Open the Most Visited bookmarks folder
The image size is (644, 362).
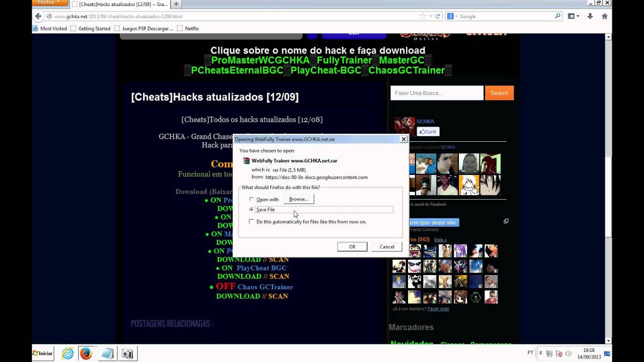click(50, 29)
